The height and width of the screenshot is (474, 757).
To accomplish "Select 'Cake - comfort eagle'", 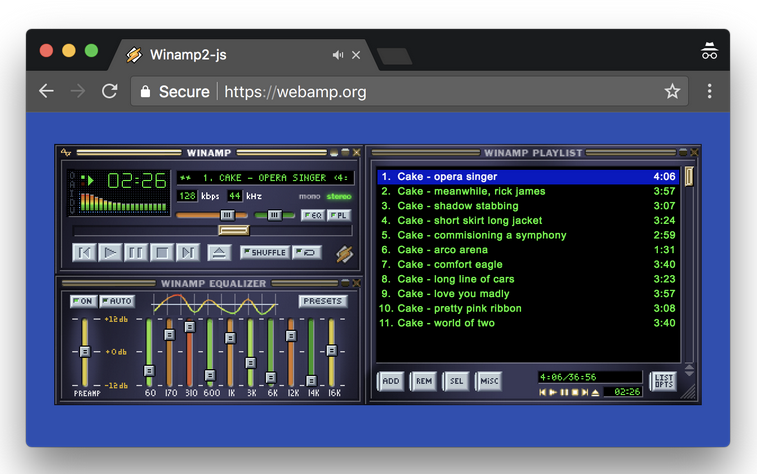I will [528, 265].
